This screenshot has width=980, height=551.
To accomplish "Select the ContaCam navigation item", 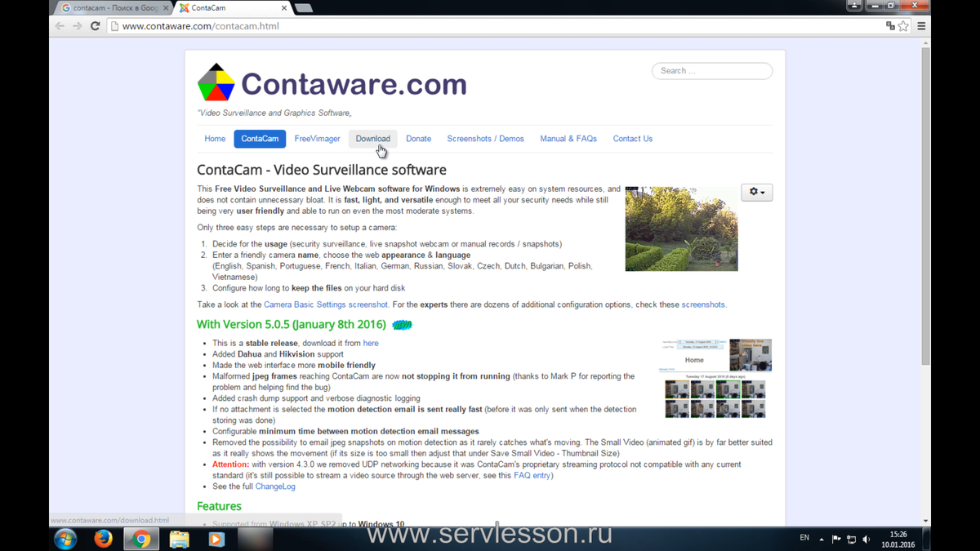I will (260, 139).
